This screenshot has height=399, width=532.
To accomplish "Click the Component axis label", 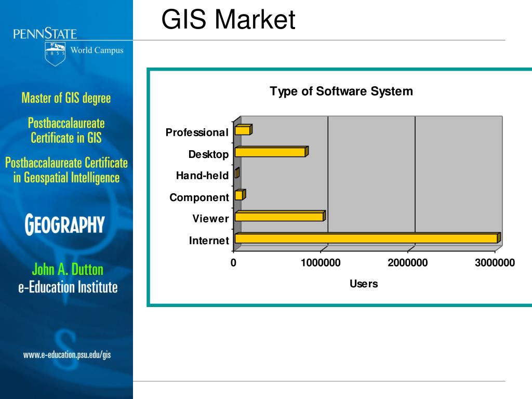I will coord(199,197).
